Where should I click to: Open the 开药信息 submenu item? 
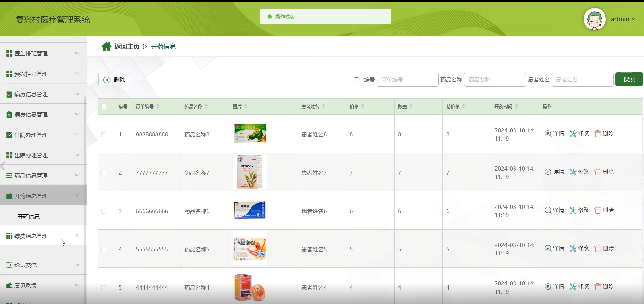click(x=29, y=216)
